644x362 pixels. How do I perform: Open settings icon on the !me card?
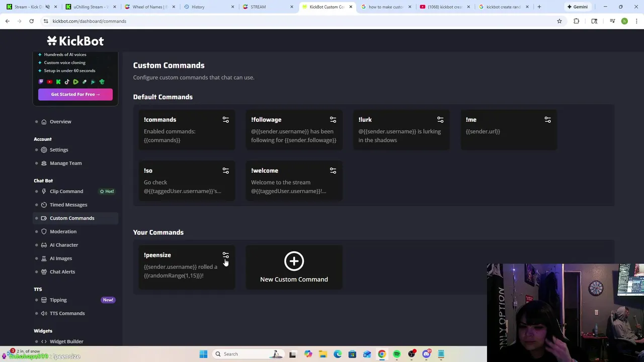(x=547, y=120)
